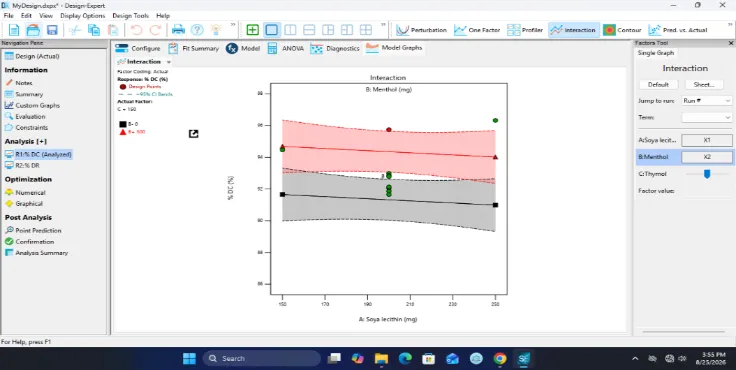Viewport: 736px width, 370px height.
Task: Click the Default button in Factors Tool
Action: [658, 85]
